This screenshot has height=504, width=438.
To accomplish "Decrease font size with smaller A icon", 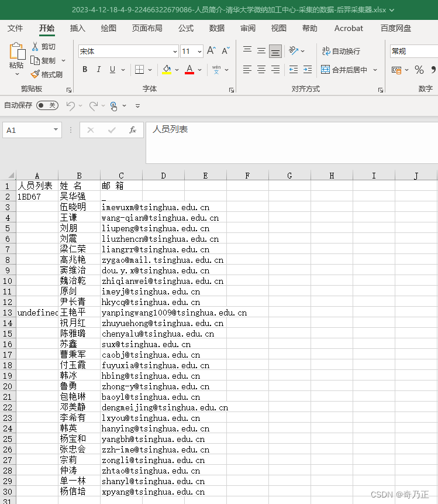I will (226, 51).
